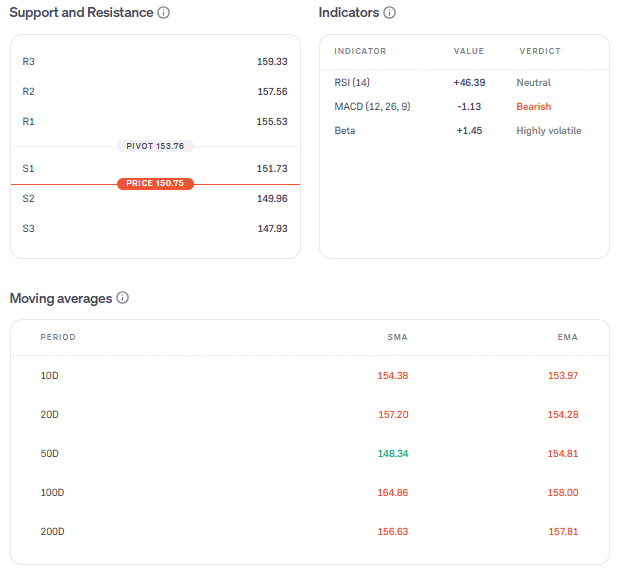620x573 pixels.
Task: Click the PIVOT 153.76 badge
Action: [x=155, y=146]
